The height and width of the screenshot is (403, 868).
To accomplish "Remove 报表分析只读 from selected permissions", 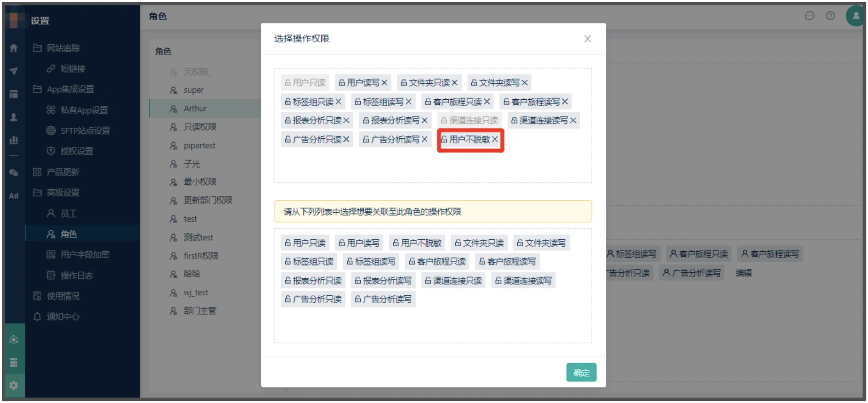I will pos(346,121).
